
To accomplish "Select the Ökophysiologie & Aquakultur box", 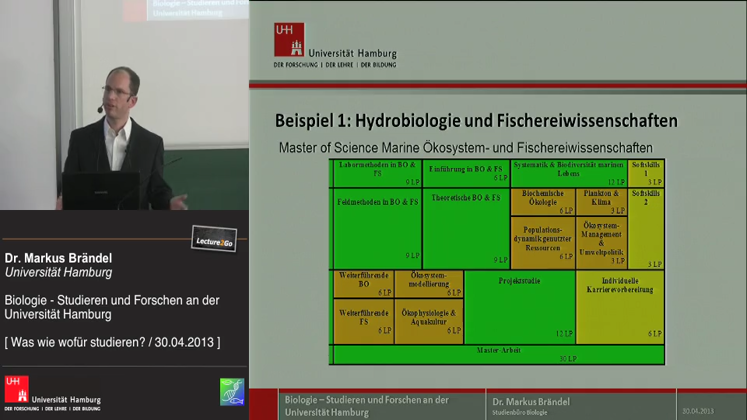I will pos(429,321).
